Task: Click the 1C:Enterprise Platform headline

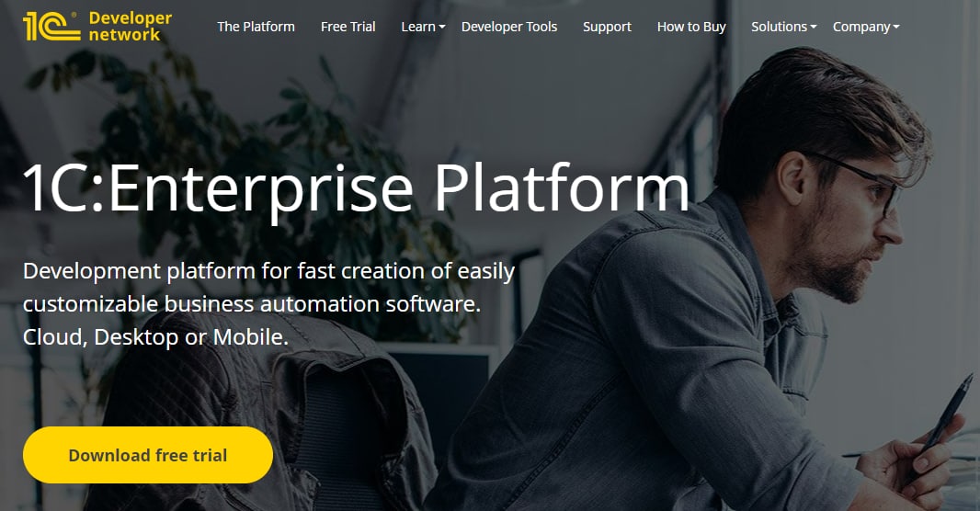Action: (x=357, y=188)
